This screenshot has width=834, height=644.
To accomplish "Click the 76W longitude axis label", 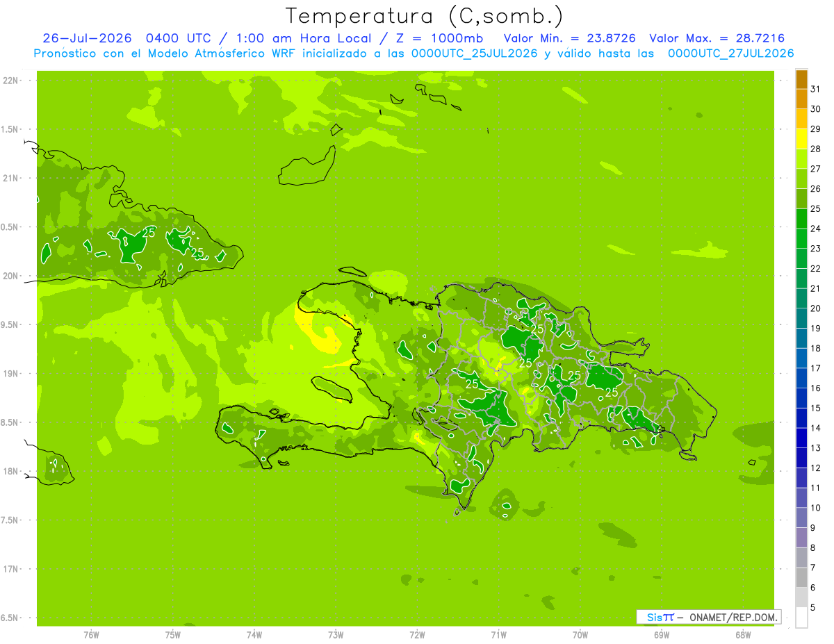I will click(x=91, y=635).
